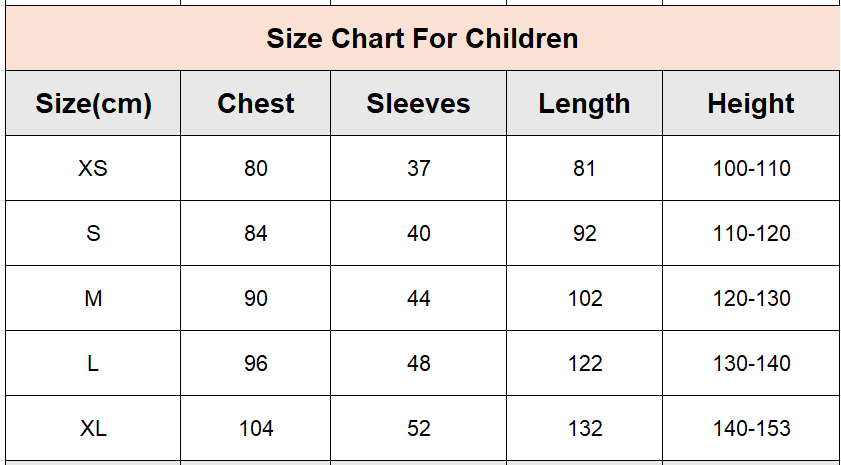Image resolution: width=841 pixels, height=465 pixels.
Task: Select the XL size row label
Action: (93, 429)
